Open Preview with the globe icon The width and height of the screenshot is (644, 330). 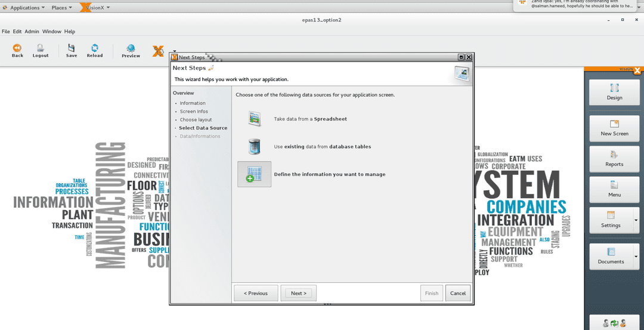(131, 49)
